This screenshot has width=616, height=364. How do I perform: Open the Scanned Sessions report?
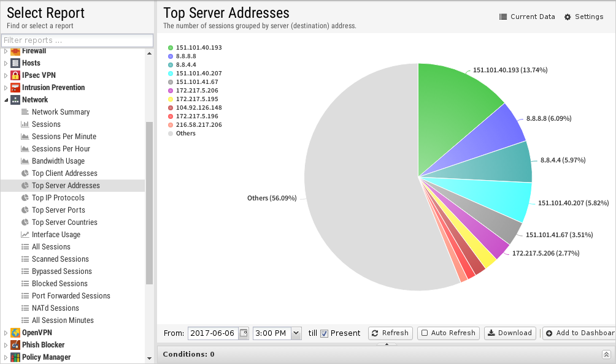(60, 259)
